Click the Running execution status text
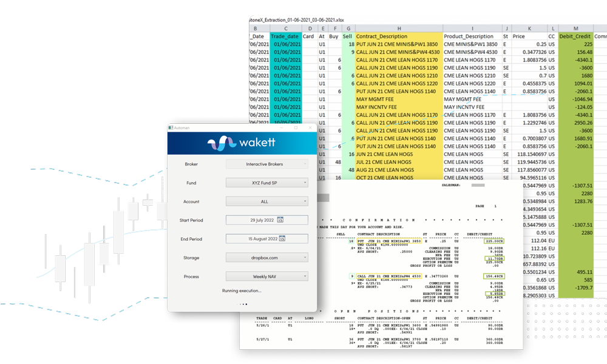Screen dimensions: 607x364 point(242,291)
